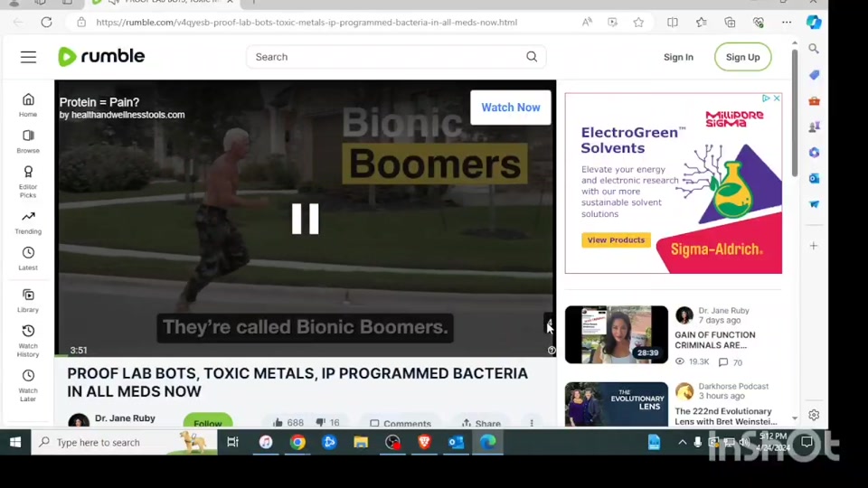Click Sign In link
Image resolution: width=868 pixels, height=488 pixels.
678,57
